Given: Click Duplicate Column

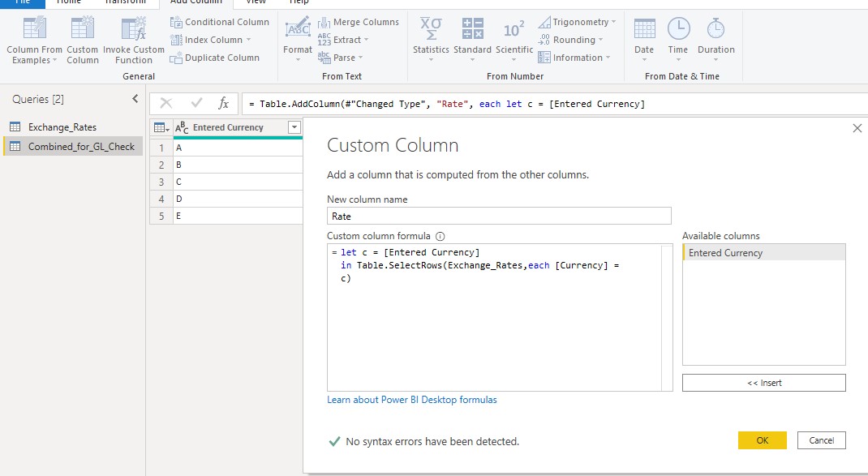Looking at the screenshot, I should click(215, 58).
